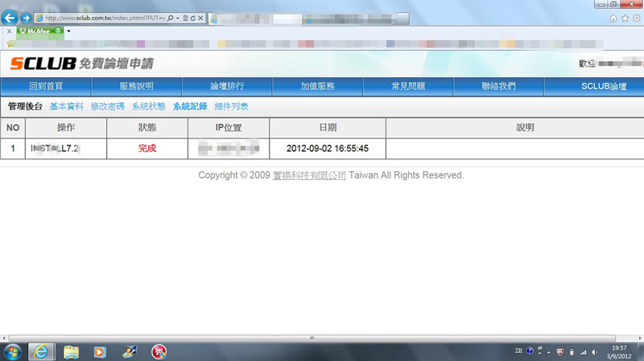Go forward with the browser Forward arrow
Viewport: 644px width, 361px height.
point(26,18)
